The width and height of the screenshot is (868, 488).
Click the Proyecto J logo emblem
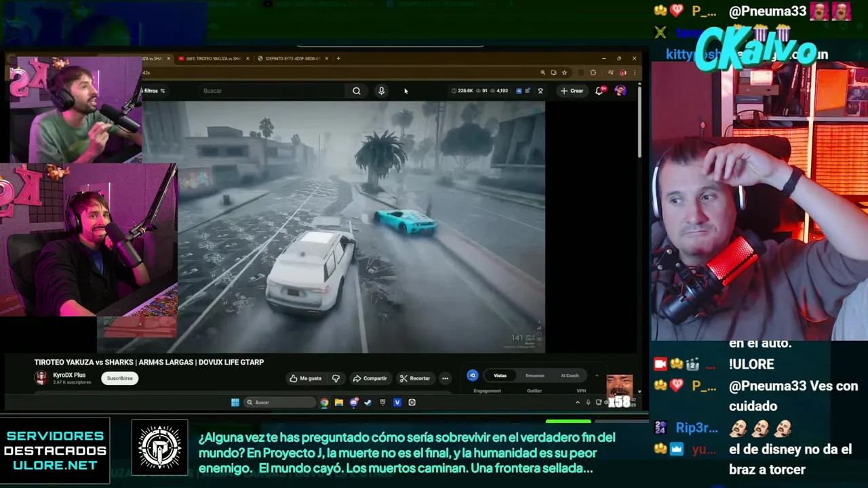159,447
